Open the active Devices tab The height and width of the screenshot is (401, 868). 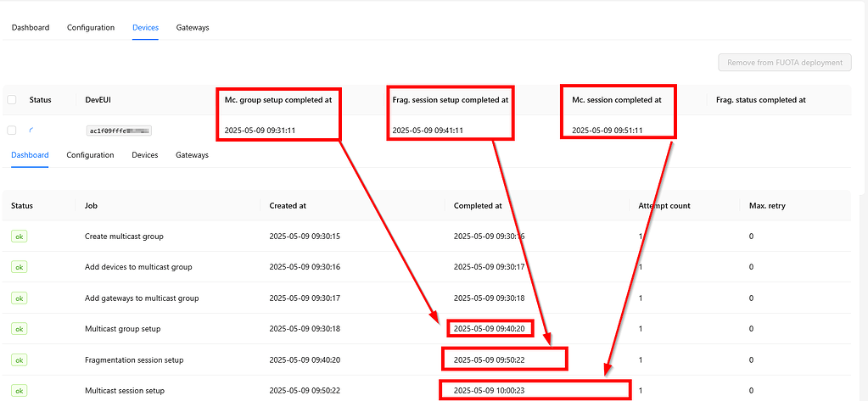145,28
